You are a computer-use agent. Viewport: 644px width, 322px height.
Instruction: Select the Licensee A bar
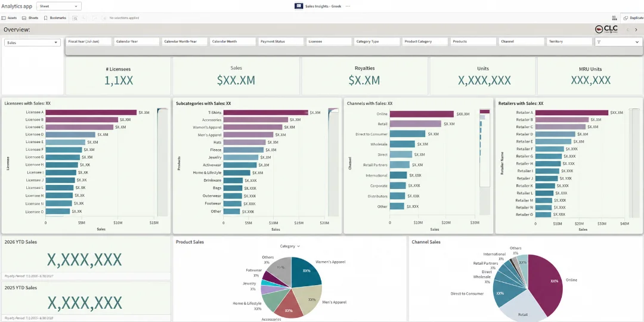point(91,112)
